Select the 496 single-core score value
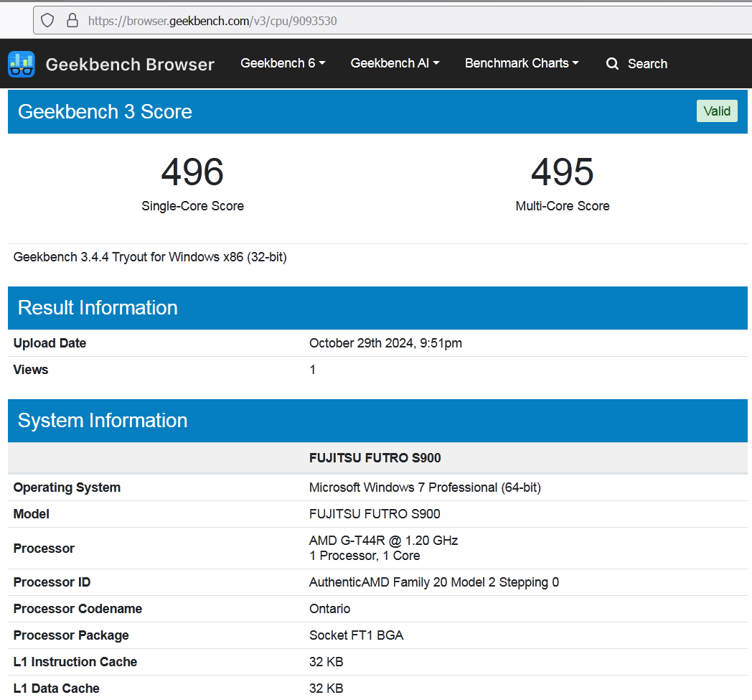Image resolution: width=752 pixels, height=700 pixels. [x=192, y=172]
